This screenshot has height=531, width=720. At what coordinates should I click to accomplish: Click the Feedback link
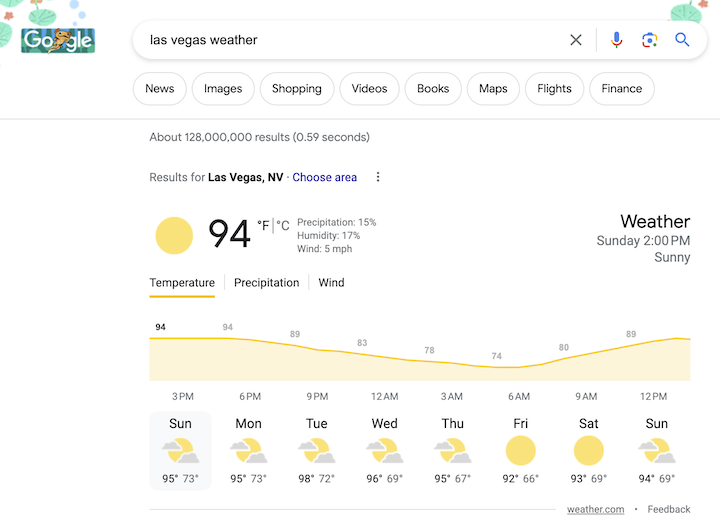pyautogui.click(x=669, y=509)
